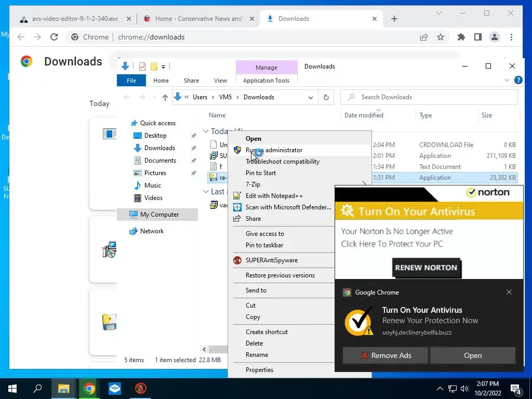Reload the Chrome downloads page
The width and height of the screenshot is (532, 399).
tap(54, 37)
